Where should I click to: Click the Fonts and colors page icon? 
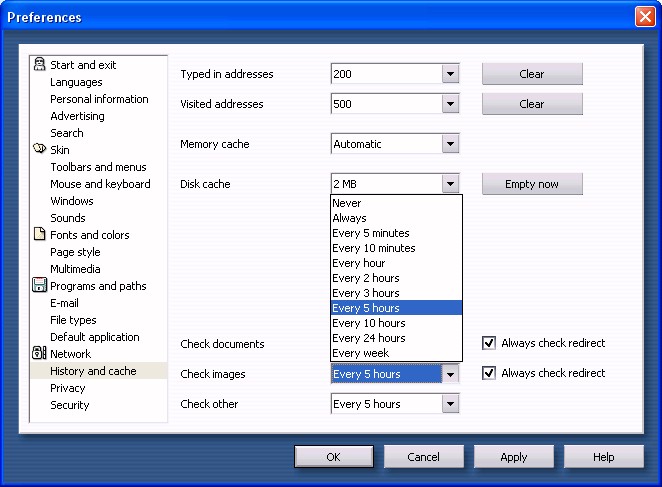point(39,235)
